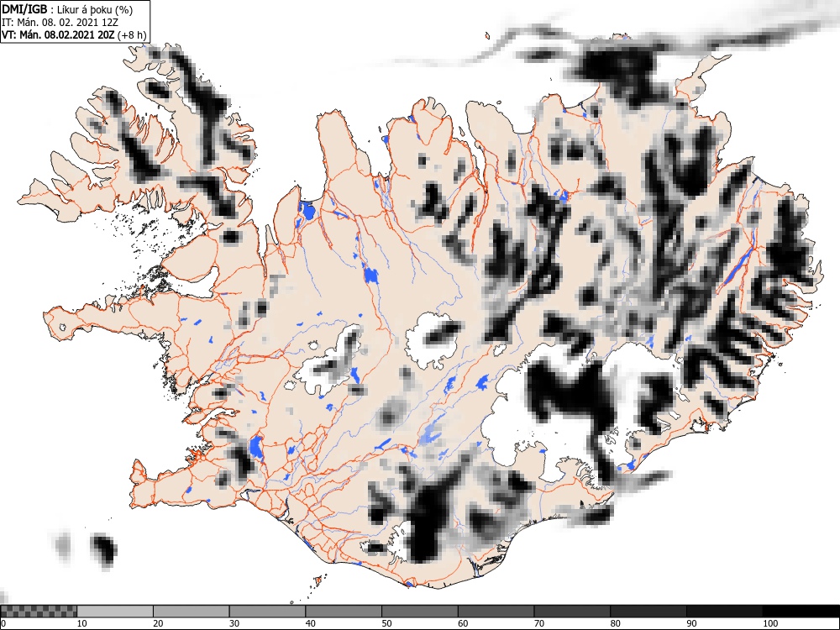Click the 40–50 gray legend segment
Screen dimensions: 840x630
(344, 612)
